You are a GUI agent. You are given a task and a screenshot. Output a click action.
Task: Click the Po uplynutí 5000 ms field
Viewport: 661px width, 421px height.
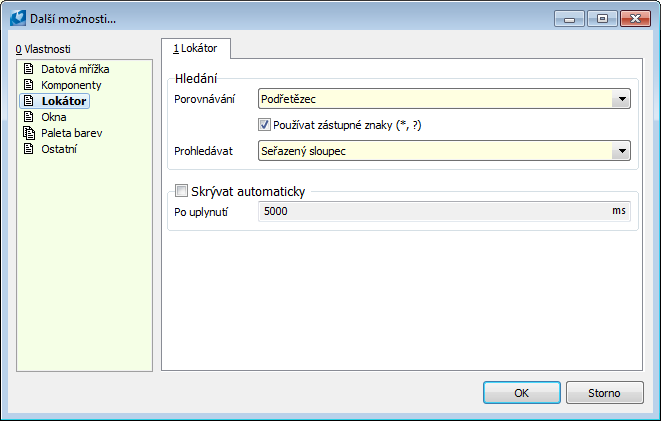click(x=444, y=211)
